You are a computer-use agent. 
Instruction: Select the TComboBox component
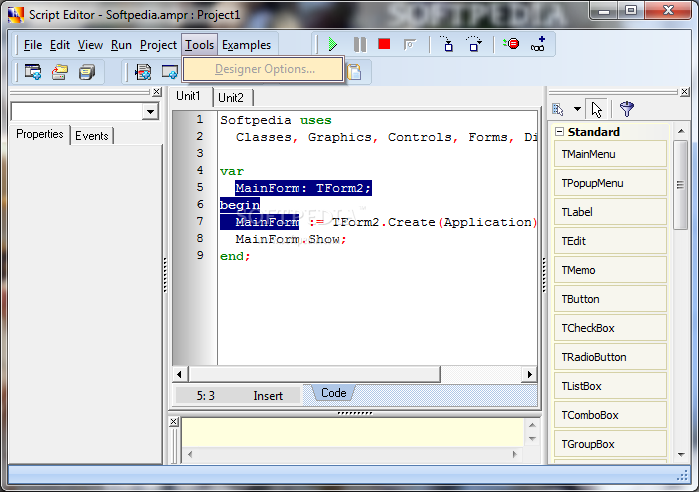[610, 415]
